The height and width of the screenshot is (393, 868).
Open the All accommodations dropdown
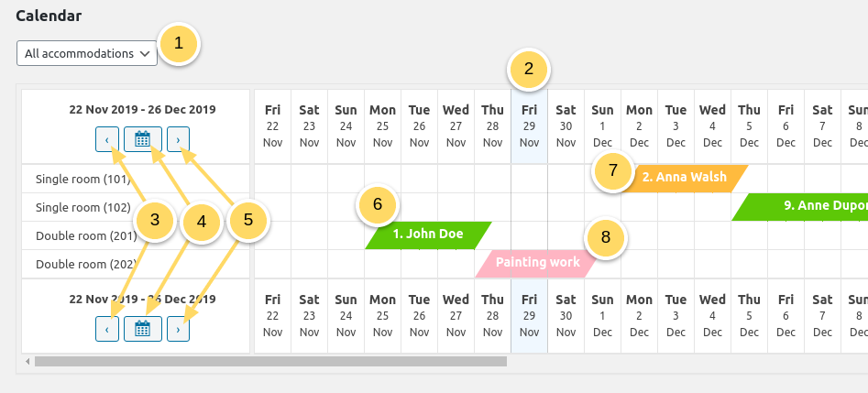click(87, 53)
